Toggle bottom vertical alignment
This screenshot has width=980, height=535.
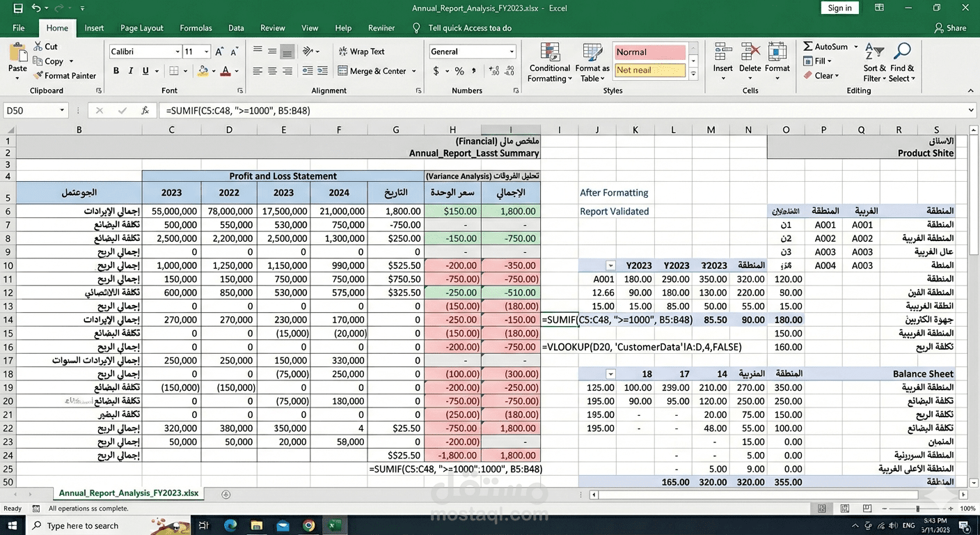pos(287,51)
